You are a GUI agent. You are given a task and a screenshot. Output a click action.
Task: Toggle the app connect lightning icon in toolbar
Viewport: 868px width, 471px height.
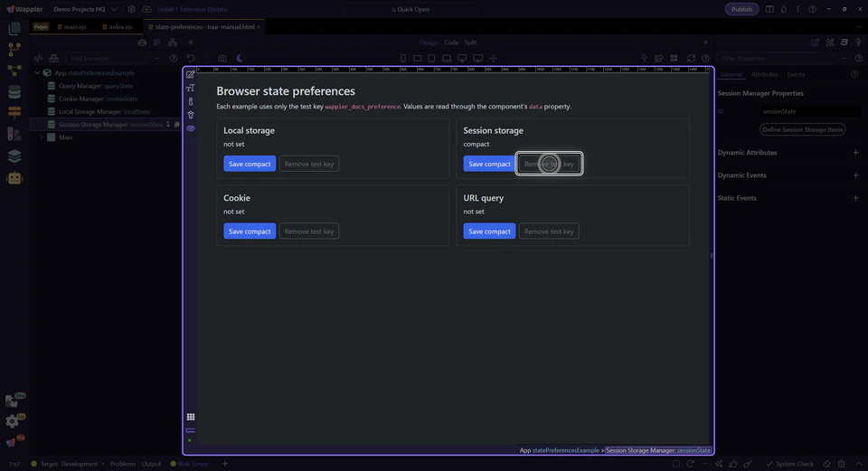tap(644, 58)
